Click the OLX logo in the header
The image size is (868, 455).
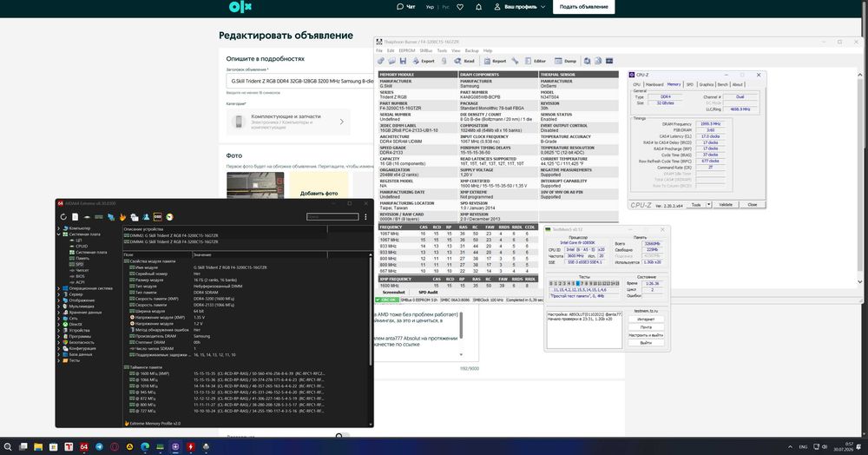click(240, 7)
